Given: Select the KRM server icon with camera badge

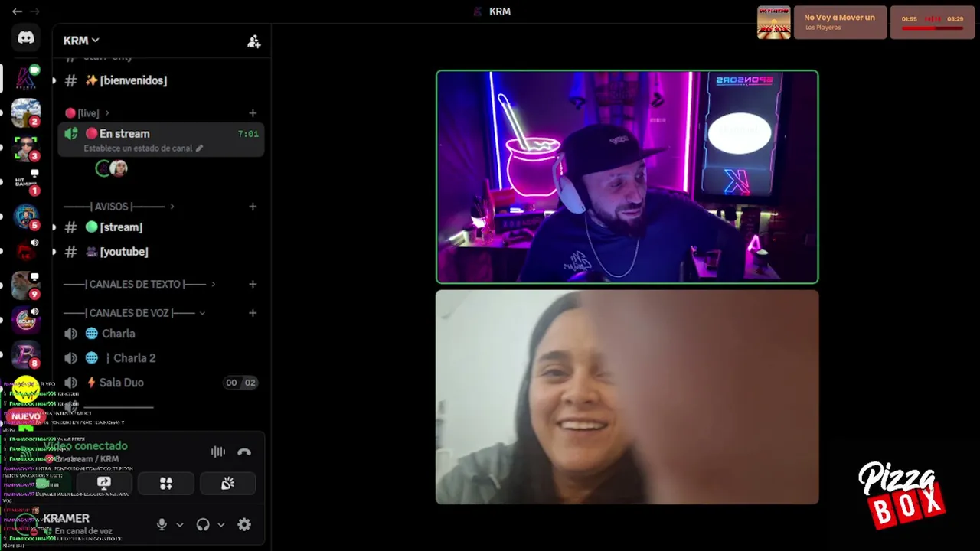Looking at the screenshot, I should tap(26, 77).
